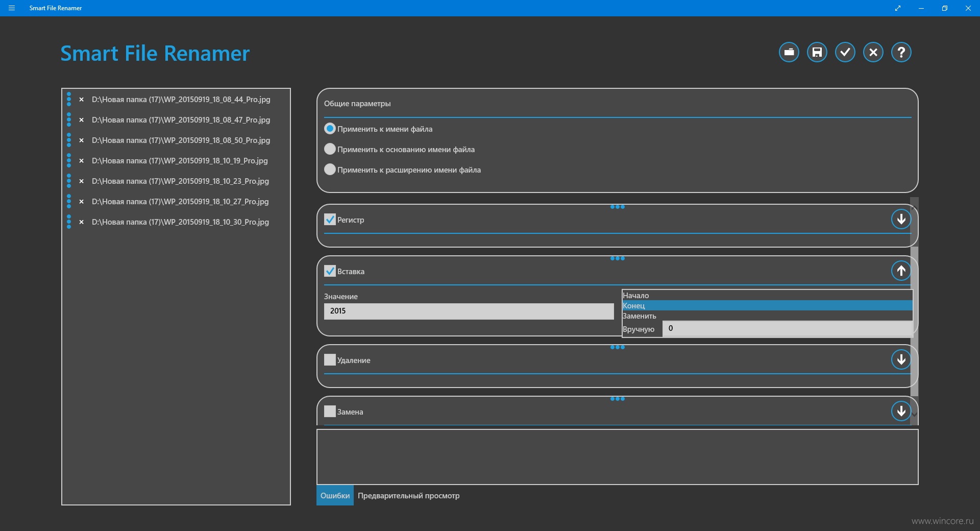The height and width of the screenshot is (531, 980).
Task: Click the settings panel vertical scrollbar
Action: tap(915, 322)
